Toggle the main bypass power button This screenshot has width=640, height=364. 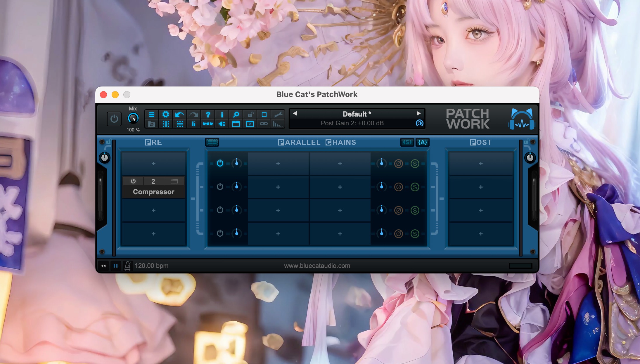click(x=114, y=119)
